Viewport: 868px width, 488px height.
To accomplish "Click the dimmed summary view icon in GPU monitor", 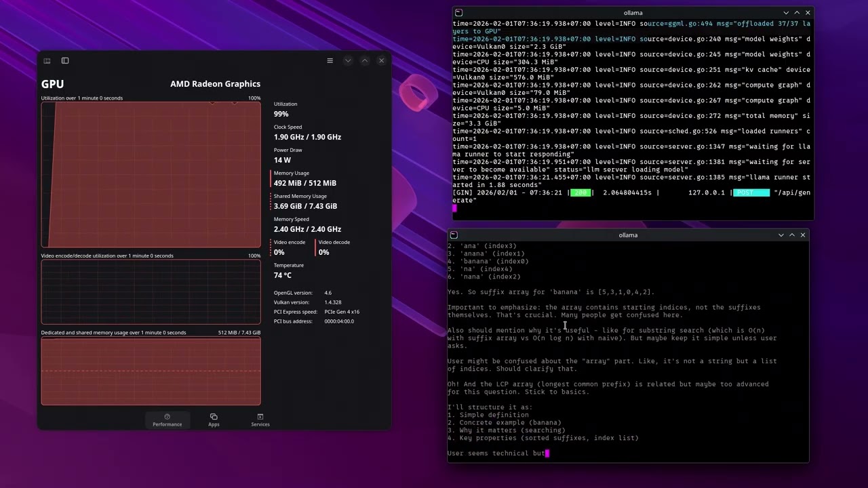I will point(47,61).
